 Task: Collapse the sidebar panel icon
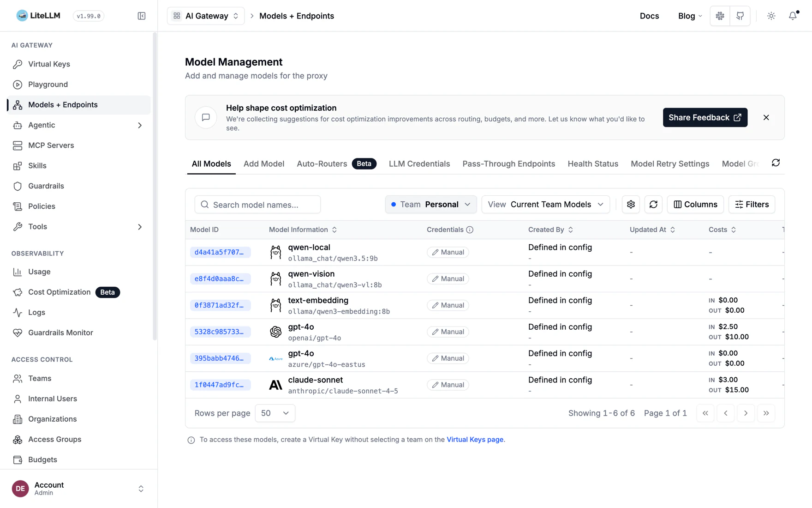(142, 16)
